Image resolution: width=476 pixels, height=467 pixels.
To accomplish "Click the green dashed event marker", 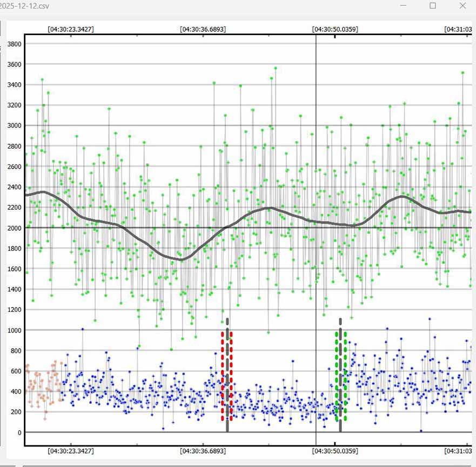I will coord(337,378).
